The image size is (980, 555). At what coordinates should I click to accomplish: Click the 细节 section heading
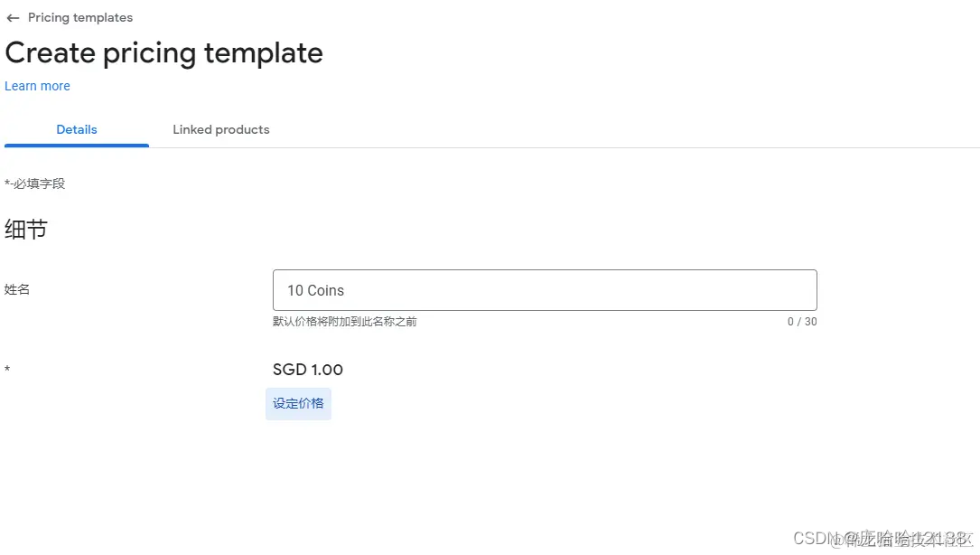25,230
